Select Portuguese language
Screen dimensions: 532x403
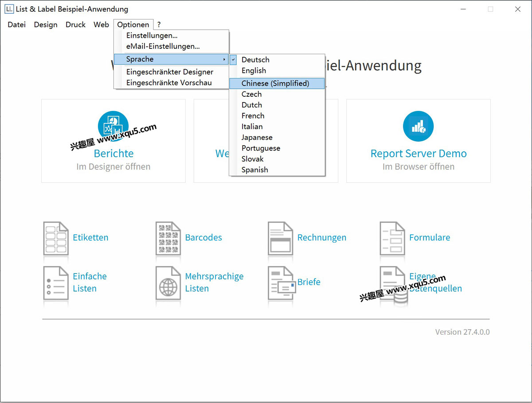[277, 148]
